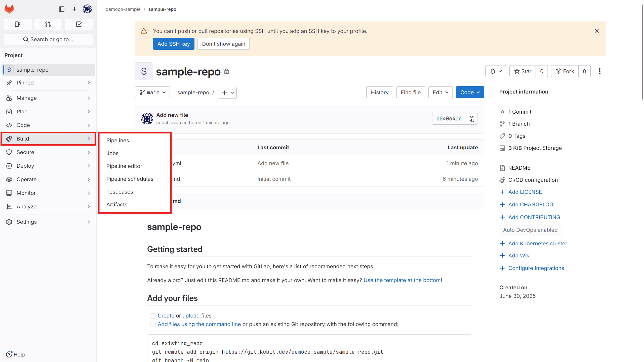Check the Create or upload files checkbox
The height and width of the screenshot is (362, 644).
click(153, 316)
